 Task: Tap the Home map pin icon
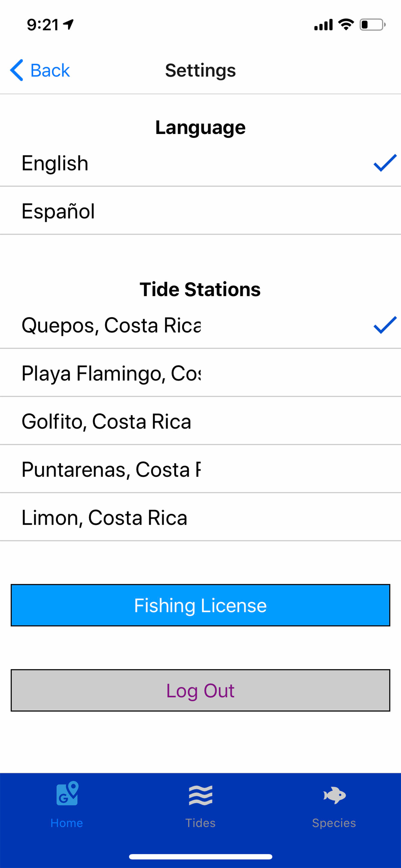67,793
